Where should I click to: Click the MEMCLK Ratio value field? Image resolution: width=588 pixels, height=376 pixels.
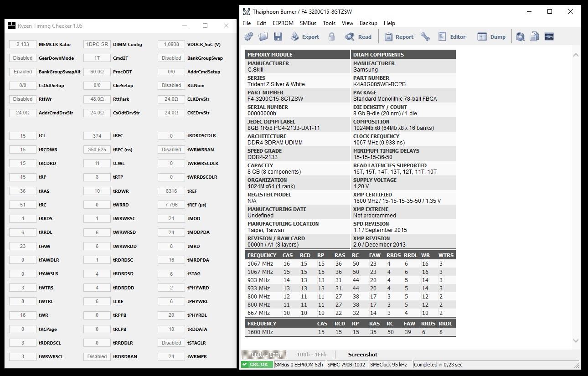point(23,44)
